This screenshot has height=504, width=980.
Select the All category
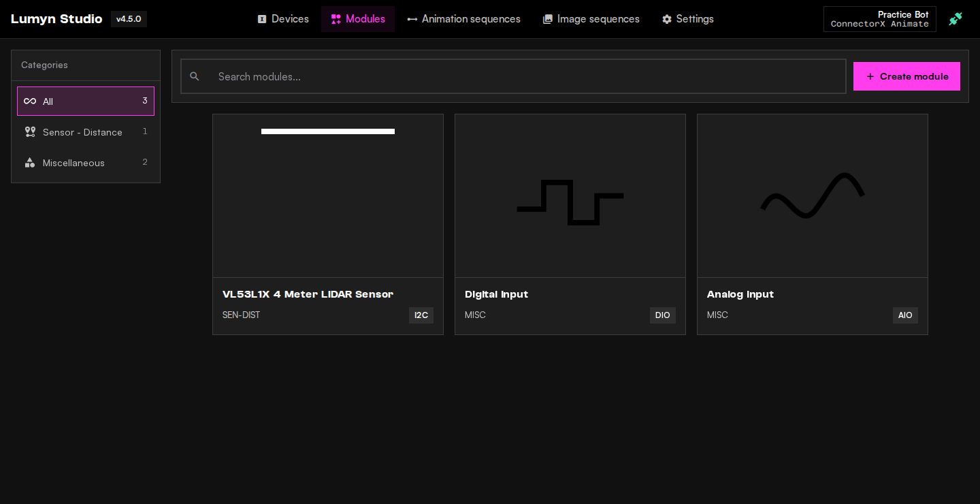click(86, 101)
